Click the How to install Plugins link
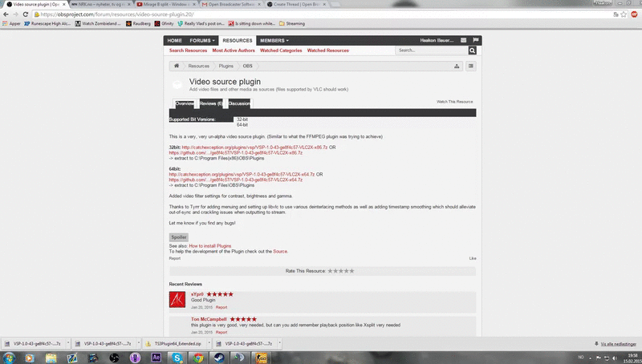This screenshot has width=642, height=364. [210, 246]
